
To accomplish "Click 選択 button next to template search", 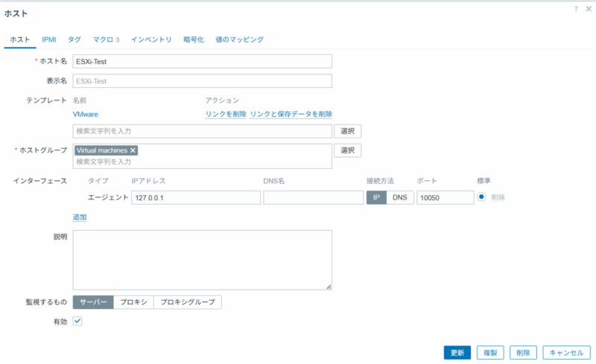I will [x=347, y=131].
